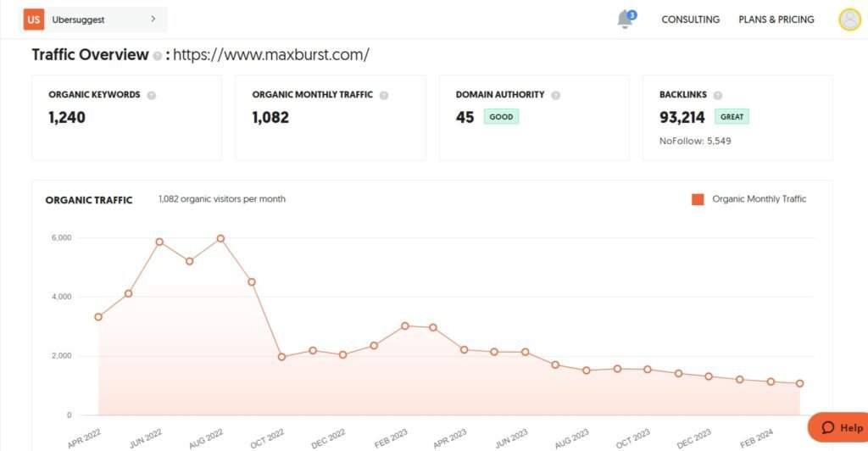Show help for Backlinks
868x451 pixels.
[718, 95]
